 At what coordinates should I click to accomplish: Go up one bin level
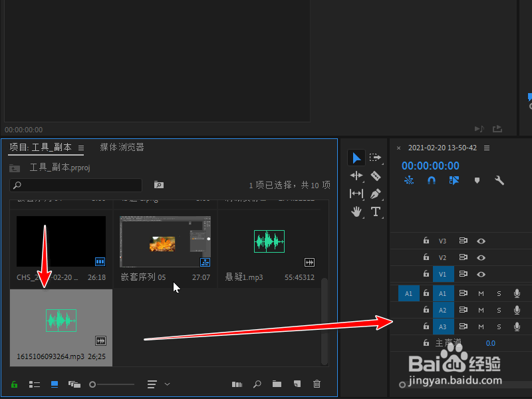click(x=15, y=168)
